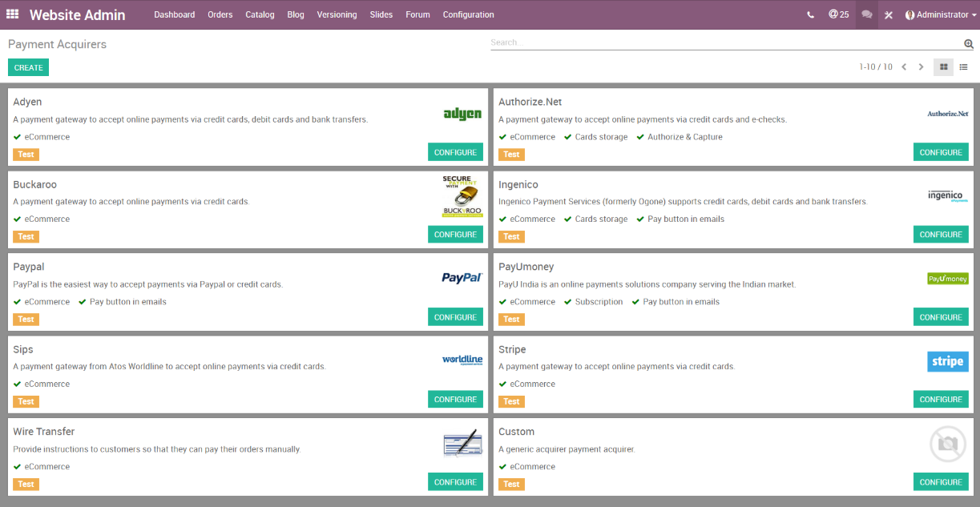Click the CREATE button
This screenshot has width=980, height=507.
point(28,67)
